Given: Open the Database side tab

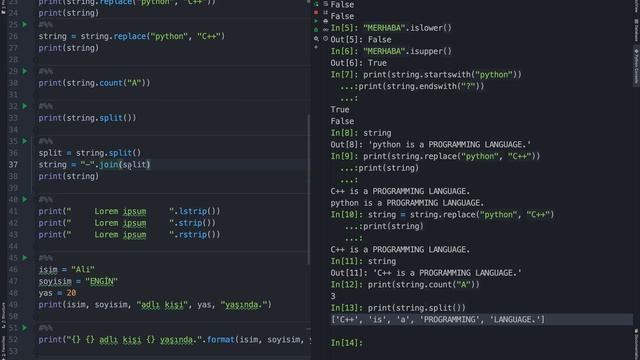Looking at the screenshot, I should coord(636,29).
